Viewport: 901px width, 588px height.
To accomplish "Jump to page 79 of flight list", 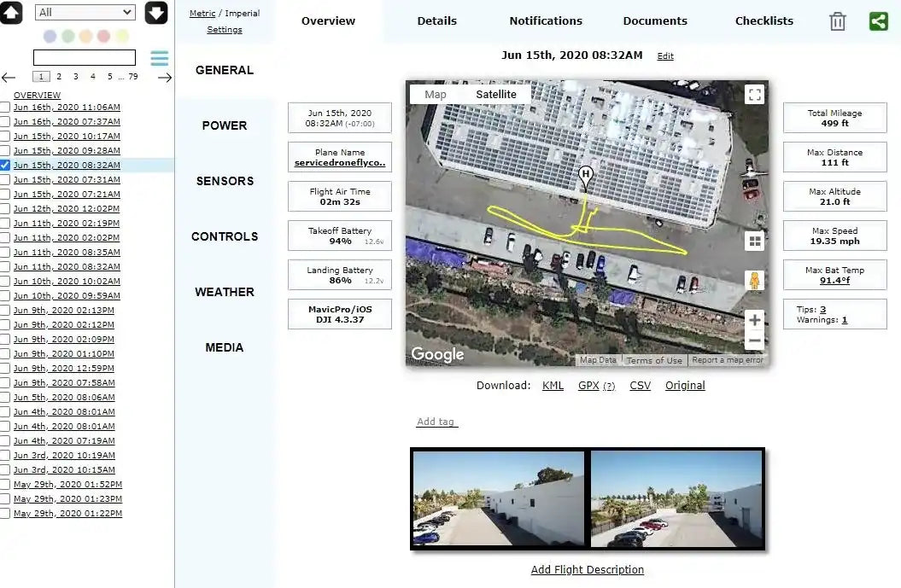I will click(132, 76).
